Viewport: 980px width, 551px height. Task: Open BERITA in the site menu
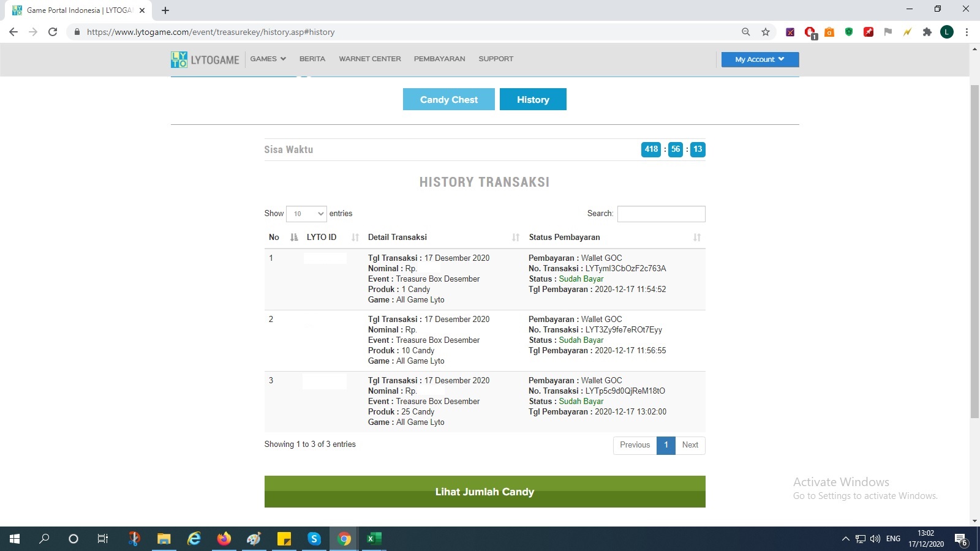coord(312,59)
